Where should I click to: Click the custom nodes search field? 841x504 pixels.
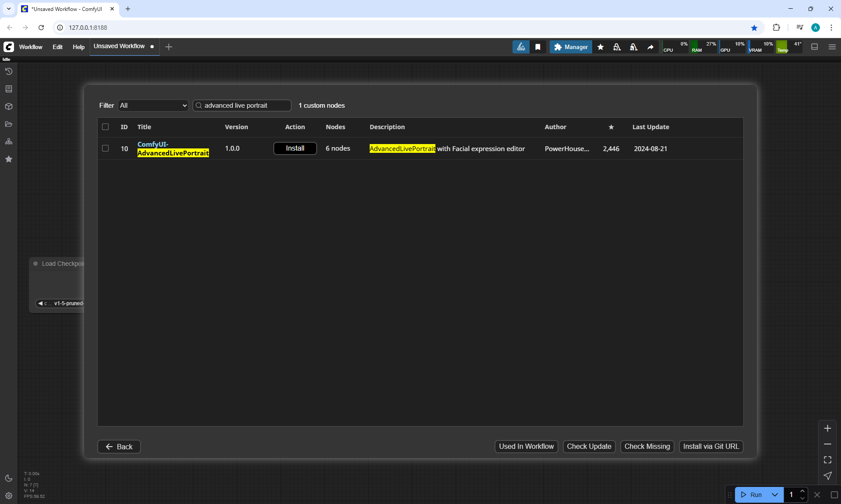245,106
